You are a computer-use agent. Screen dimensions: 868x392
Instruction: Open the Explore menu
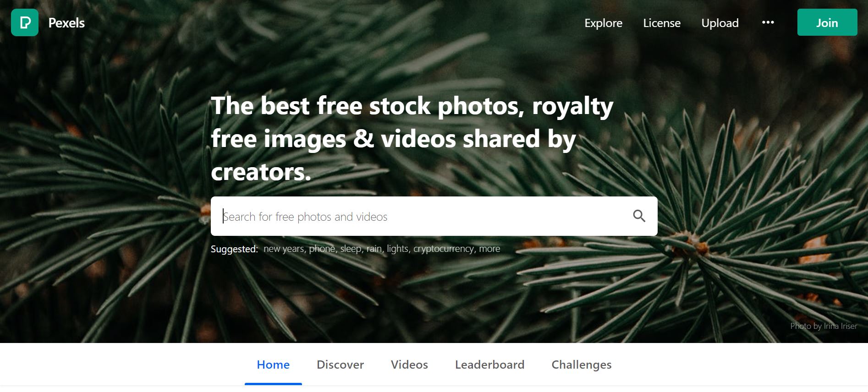(603, 23)
